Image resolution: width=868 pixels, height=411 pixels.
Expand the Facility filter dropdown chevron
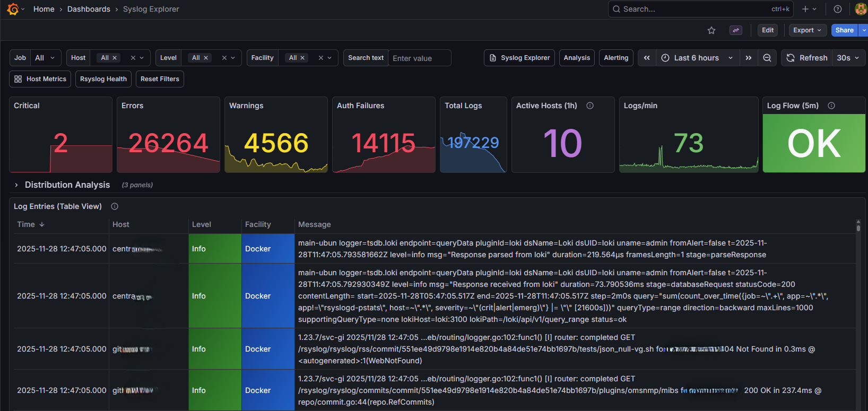(329, 58)
